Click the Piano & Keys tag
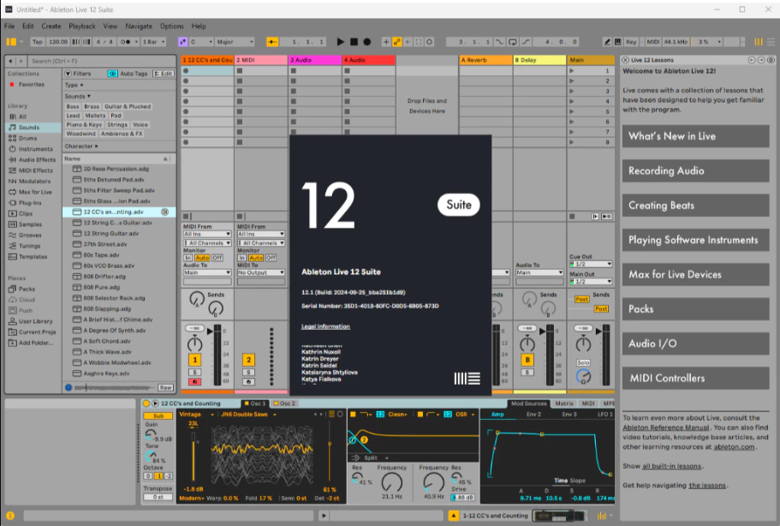This screenshot has height=526, width=780. (84, 124)
